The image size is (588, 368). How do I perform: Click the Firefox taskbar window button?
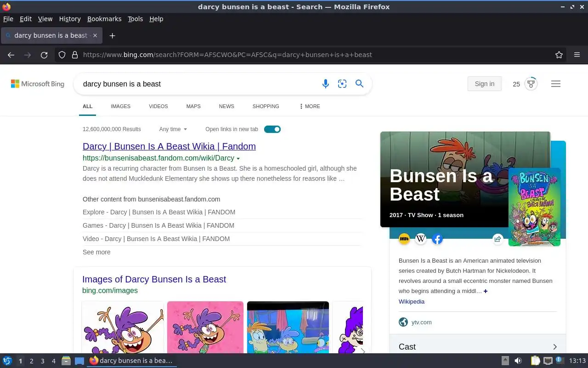(131, 361)
